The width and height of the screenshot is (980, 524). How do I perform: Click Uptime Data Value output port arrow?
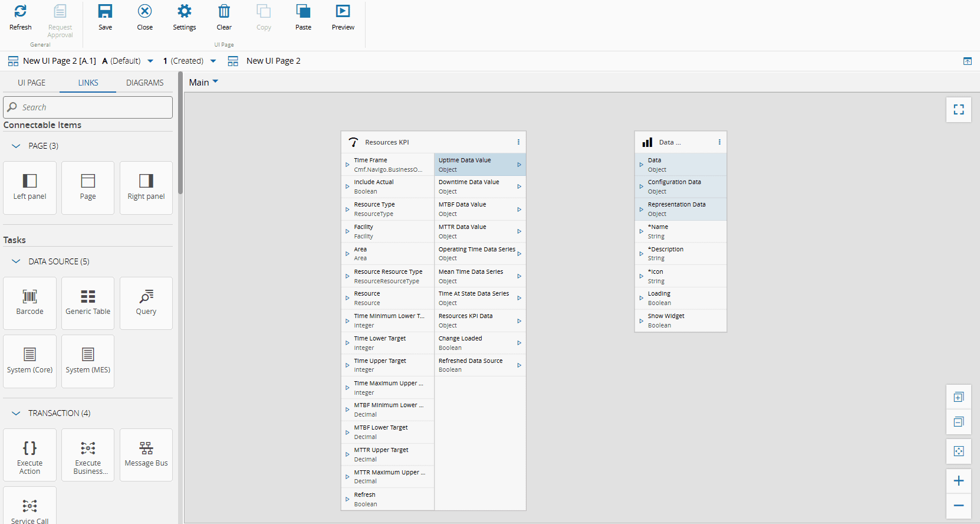click(x=519, y=165)
